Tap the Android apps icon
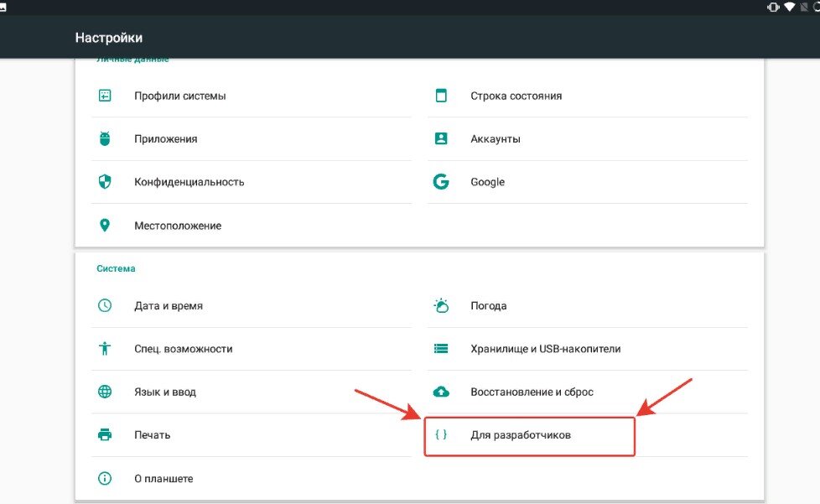 [105, 139]
